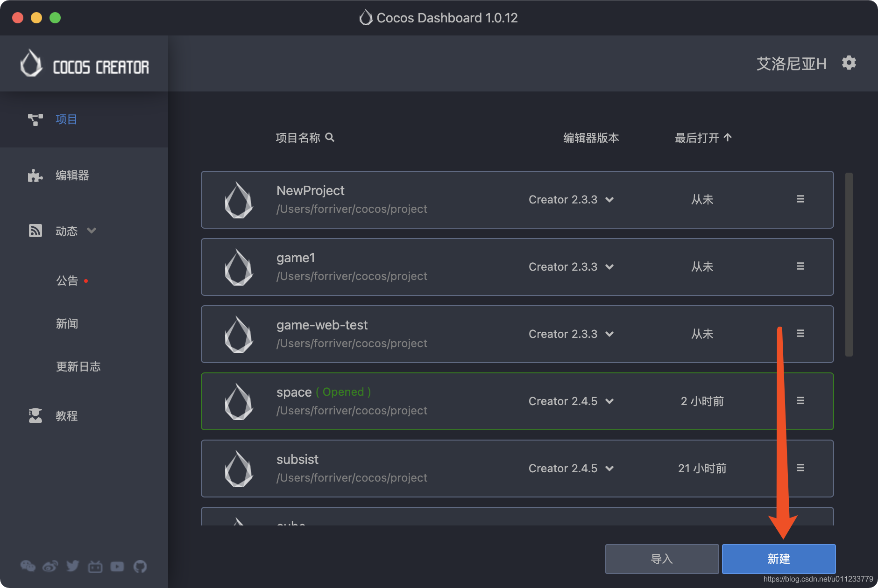
Task: Select the NewProject name text
Action: (x=310, y=190)
